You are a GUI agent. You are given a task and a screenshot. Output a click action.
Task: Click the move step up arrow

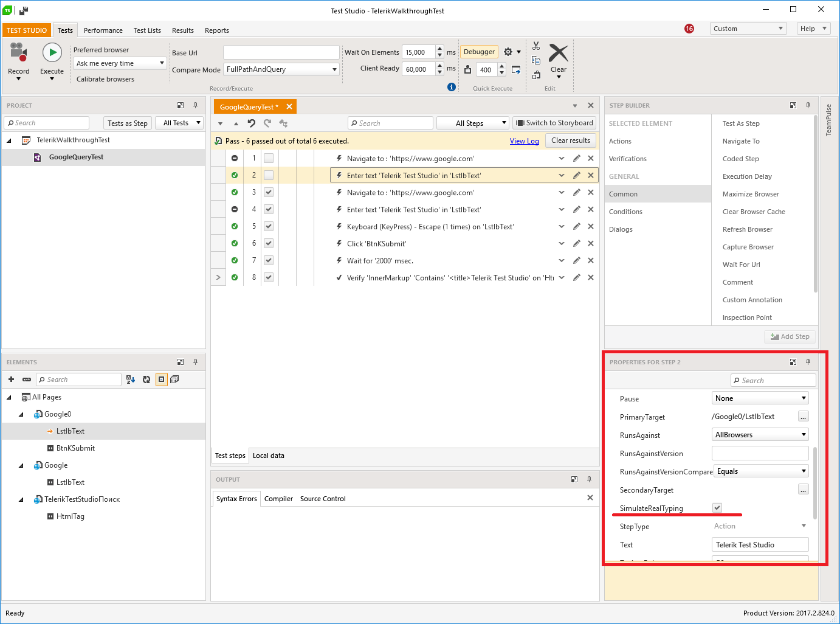236,123
